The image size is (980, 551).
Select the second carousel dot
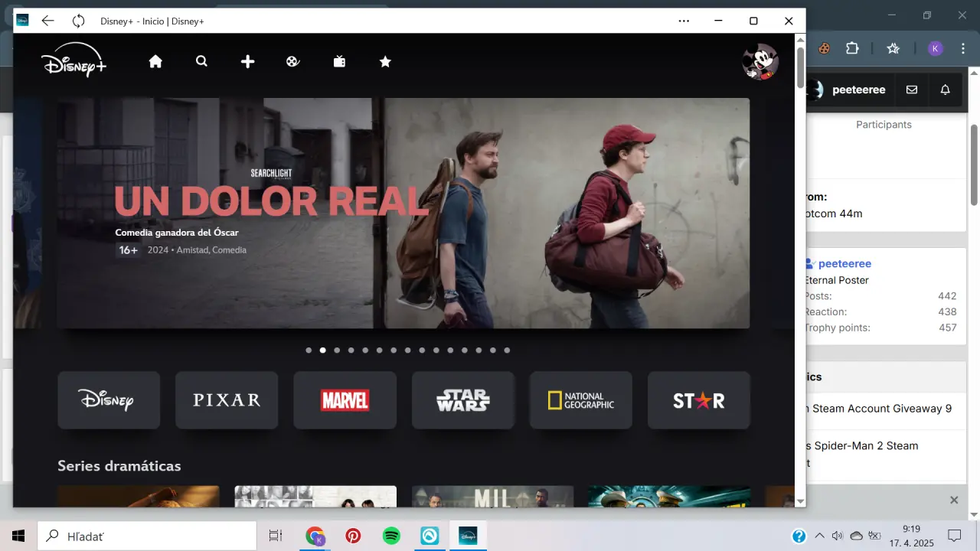click(323, 350)
